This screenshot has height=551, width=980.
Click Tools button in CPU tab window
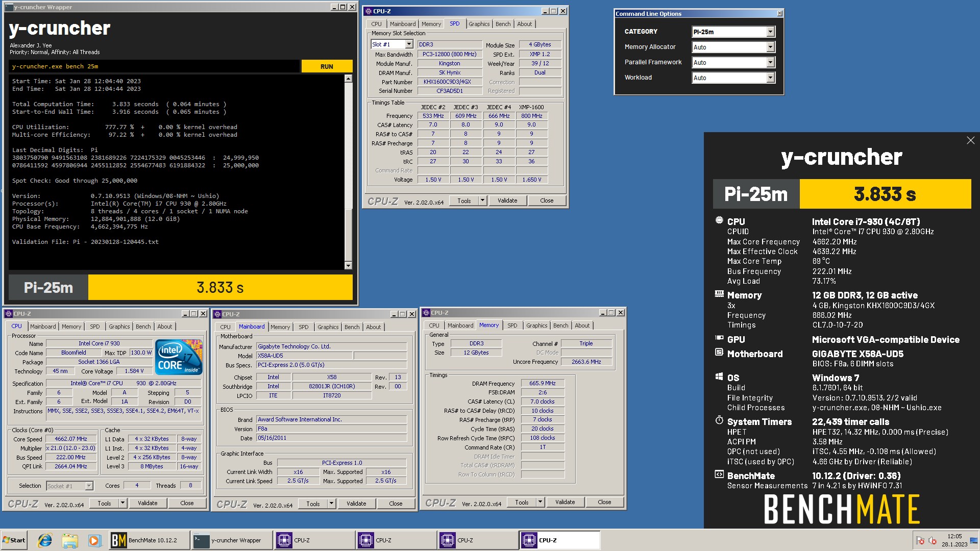tap(104, 503)
